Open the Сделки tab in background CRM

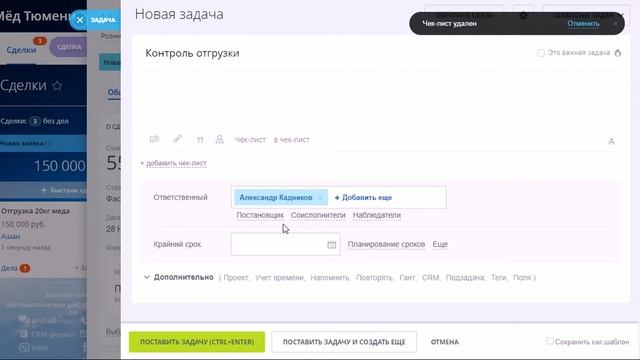pos(21,50)
